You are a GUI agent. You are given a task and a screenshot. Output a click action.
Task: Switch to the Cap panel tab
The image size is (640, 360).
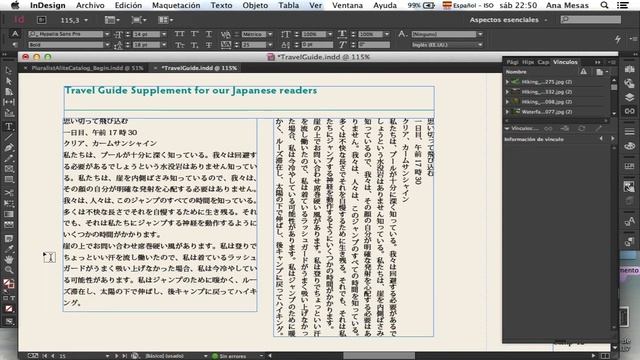coord(543,62)
